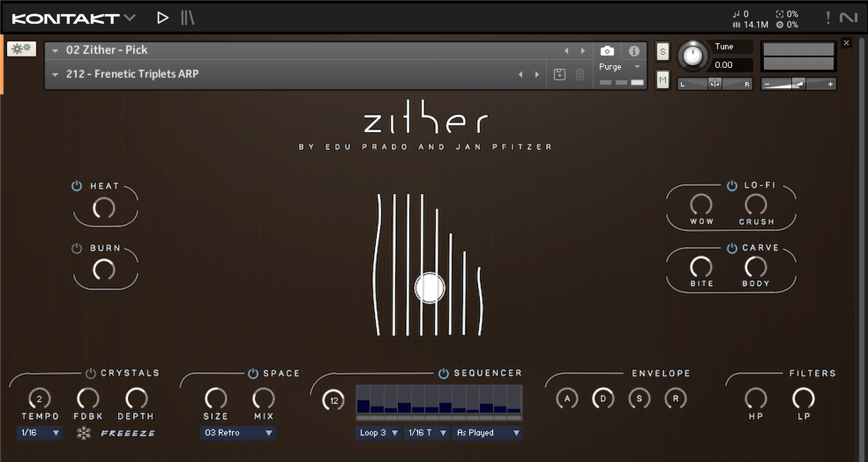Click the snowflake Freeeze icon in Crystals
Image resolution: width=868 pixels, height=462 pixels.
[x=83, y=433]
